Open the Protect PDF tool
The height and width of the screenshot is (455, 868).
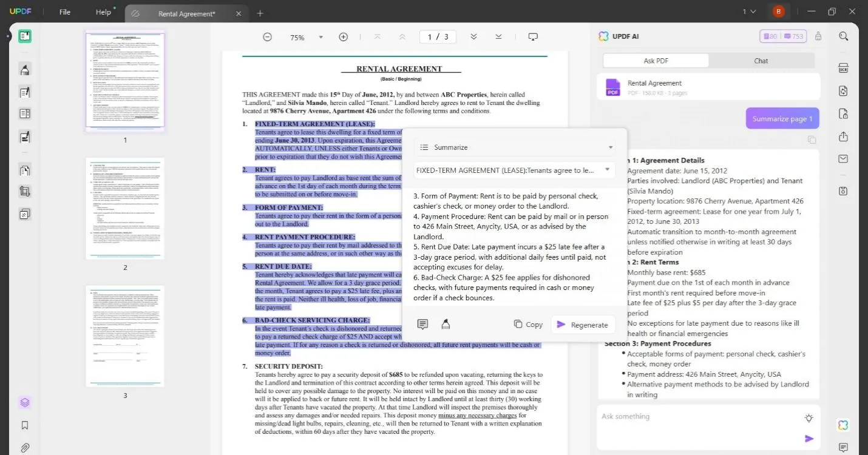(843, 113)
